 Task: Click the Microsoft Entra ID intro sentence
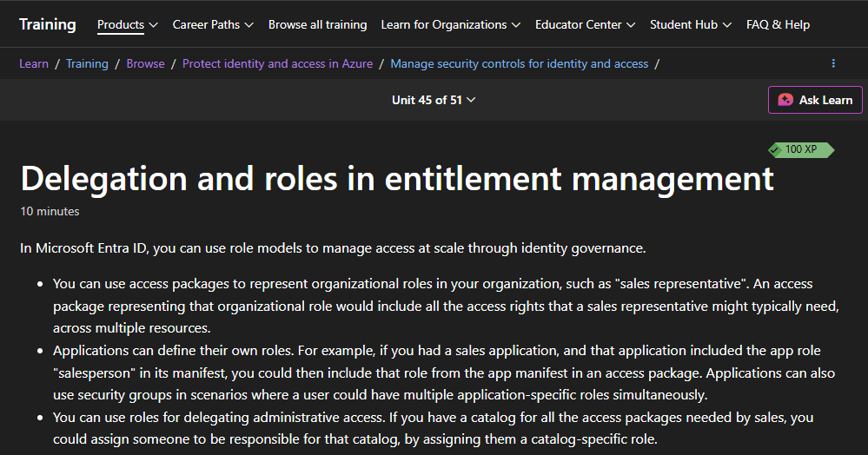(x=333, y=248)
